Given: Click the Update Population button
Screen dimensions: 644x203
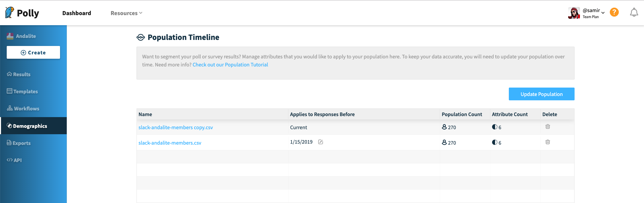Looking at the screenshot, I should pyautogui.click(x=541, y=94).
